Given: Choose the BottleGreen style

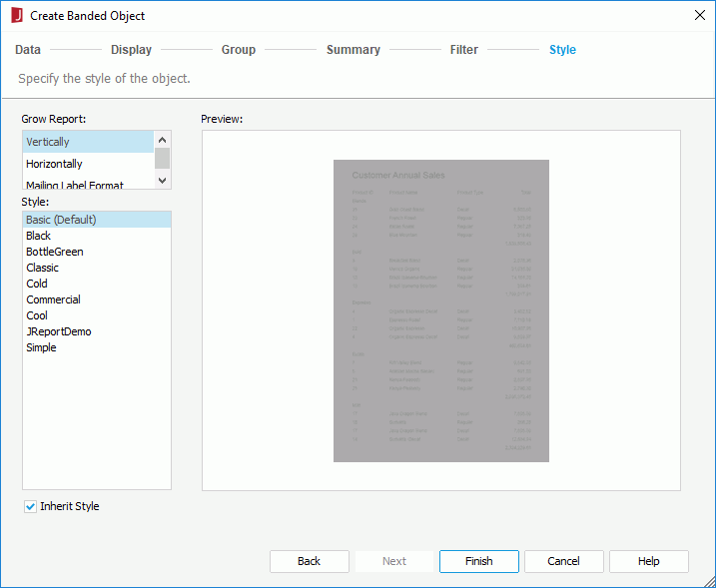Looking at the screenshot, I should [x=97, y=252].
